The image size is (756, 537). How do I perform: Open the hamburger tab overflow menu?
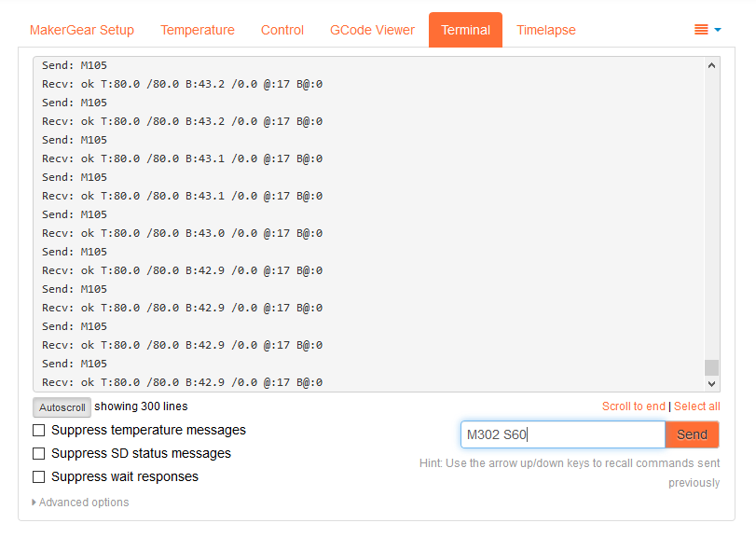pos(708,30)
